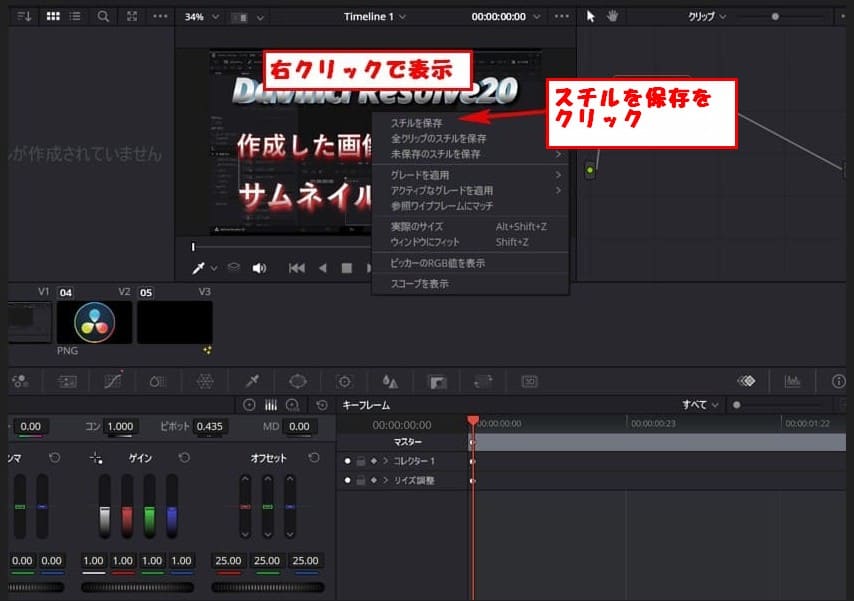Screen dimensions: 854x601
Task: Expand the コレクター 1 keyframe track
Action: pos(386,461)
